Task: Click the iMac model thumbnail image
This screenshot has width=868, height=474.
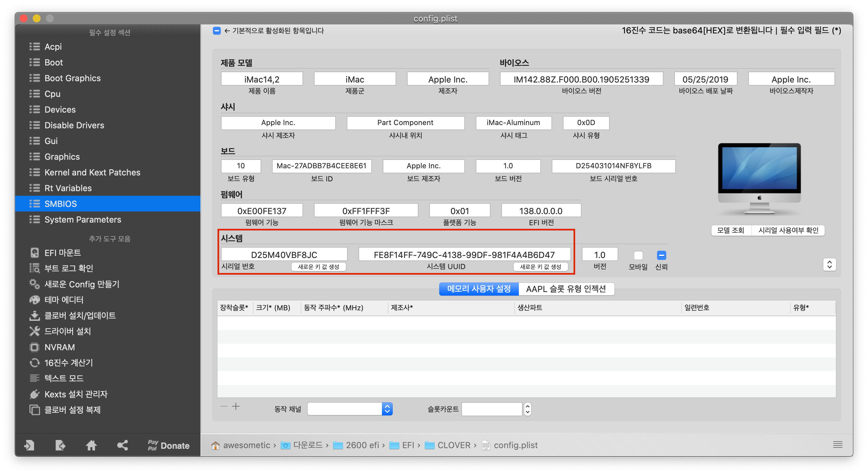Action: 759,178
